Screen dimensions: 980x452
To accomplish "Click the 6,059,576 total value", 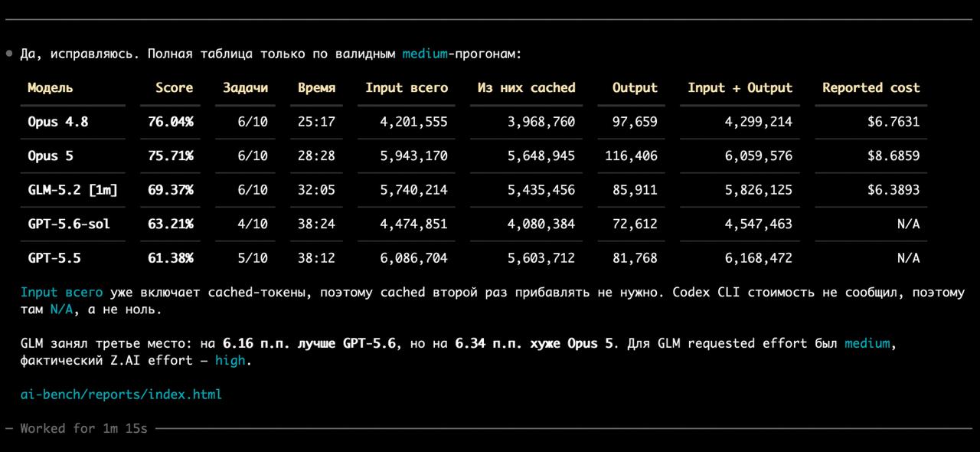I will click(x=759, y=156).
